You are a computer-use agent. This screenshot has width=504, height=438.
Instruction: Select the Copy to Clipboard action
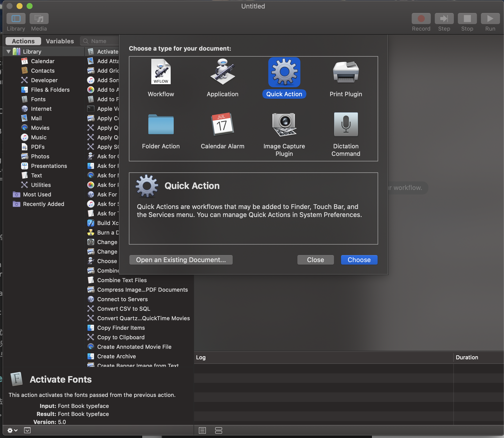121,337
